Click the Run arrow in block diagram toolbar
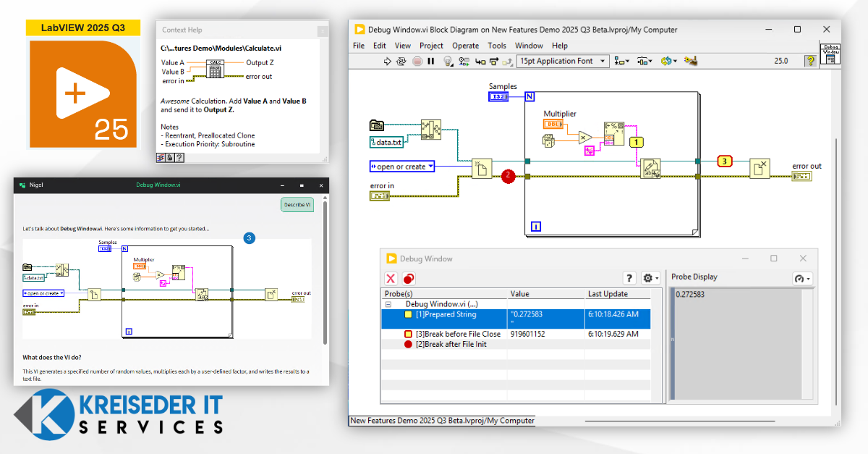The height and width of the screenshot is (454, 868). pos(387,62)
